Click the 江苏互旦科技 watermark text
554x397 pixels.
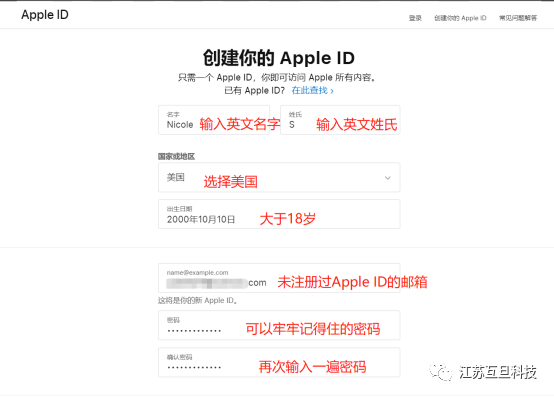click(x=498, y=372)
